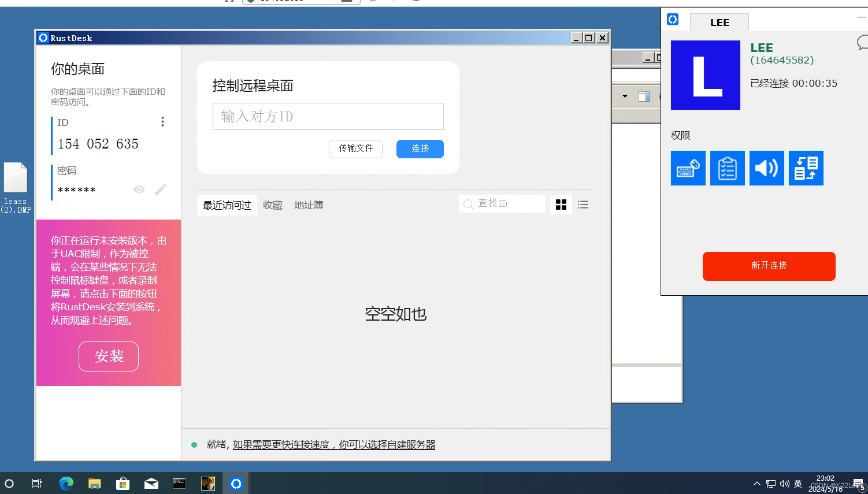Click the 空空如也 empty-list message
Screen dimensions: 868x494
click(x=396, y=314)
